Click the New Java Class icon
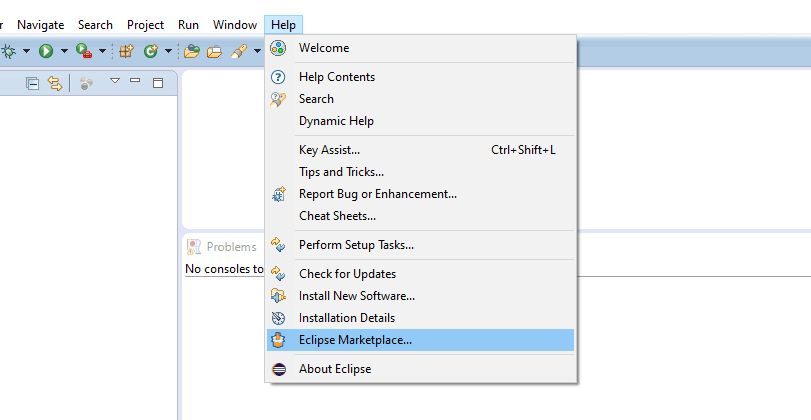 151,51
